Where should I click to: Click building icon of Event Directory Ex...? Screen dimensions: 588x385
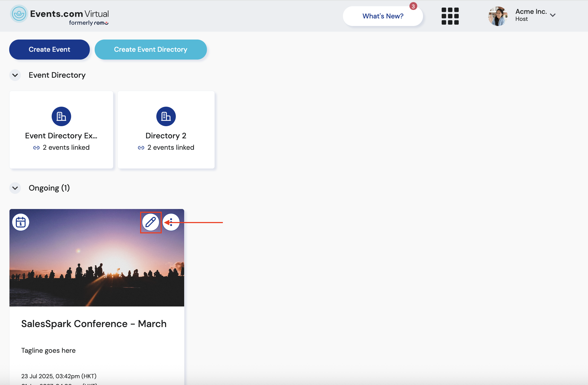pyautogui.click(x=61, y=116)
